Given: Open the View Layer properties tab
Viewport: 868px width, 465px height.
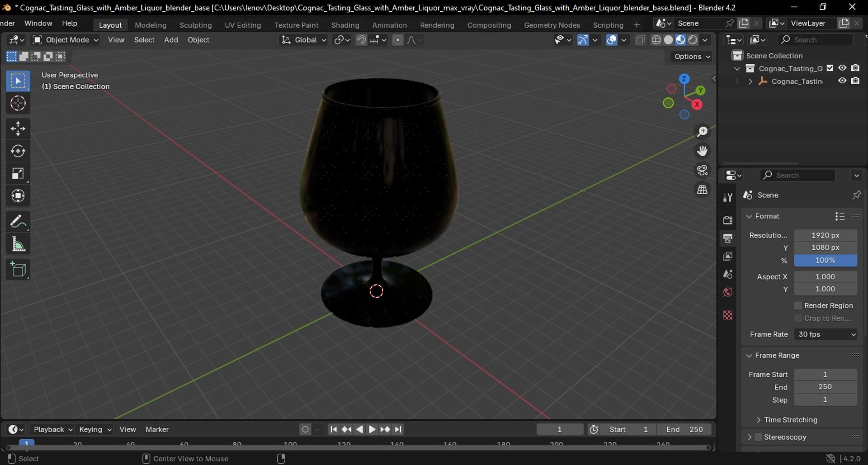Looking at the screenshot, I should tap(728, 256).
